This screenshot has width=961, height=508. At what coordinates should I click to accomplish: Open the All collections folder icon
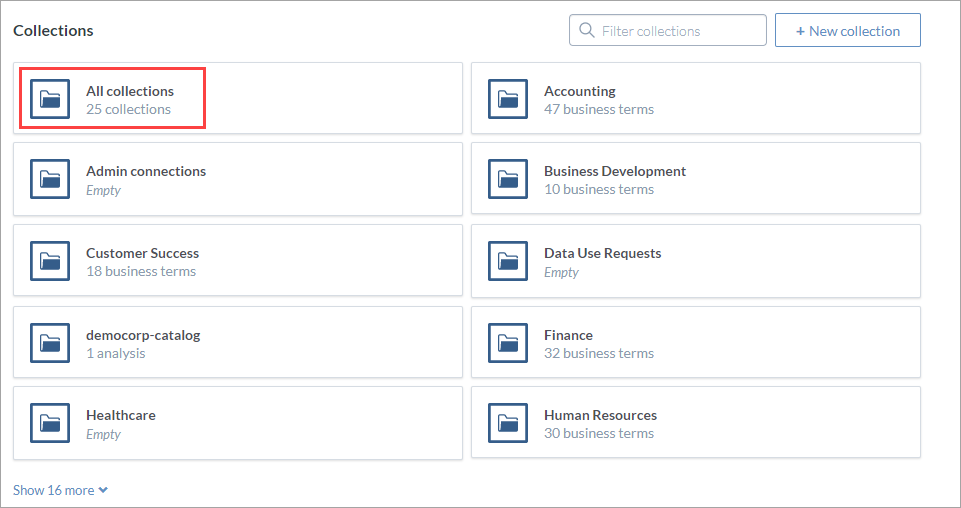(50, 99)
